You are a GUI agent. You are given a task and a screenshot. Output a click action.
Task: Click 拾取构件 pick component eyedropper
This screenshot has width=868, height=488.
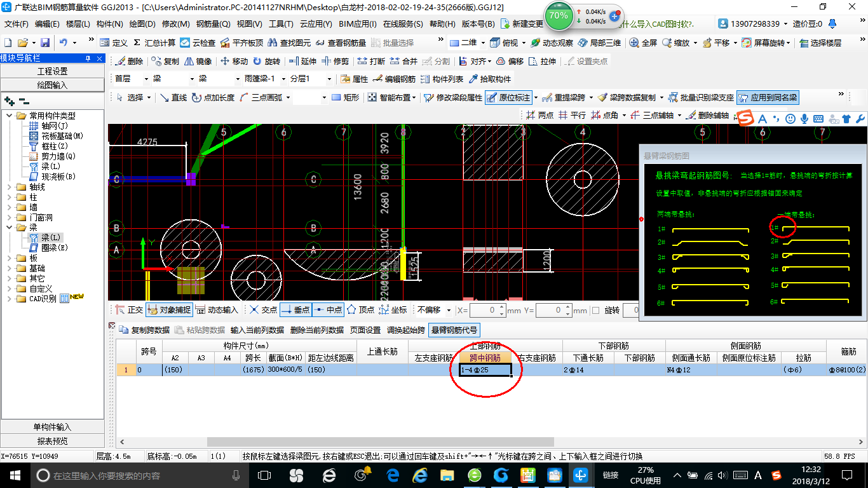click(x=490, y=79)
